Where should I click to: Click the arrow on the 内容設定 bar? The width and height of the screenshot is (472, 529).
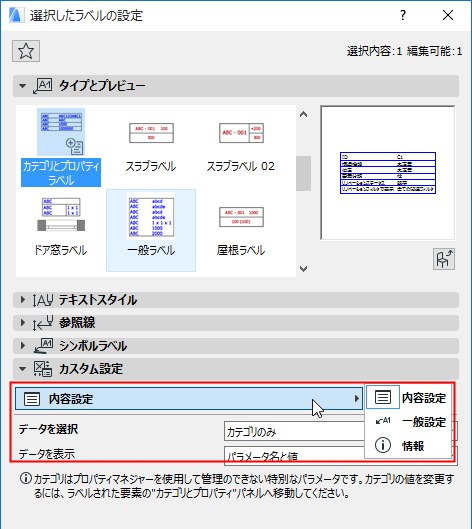tap(356, 399)
